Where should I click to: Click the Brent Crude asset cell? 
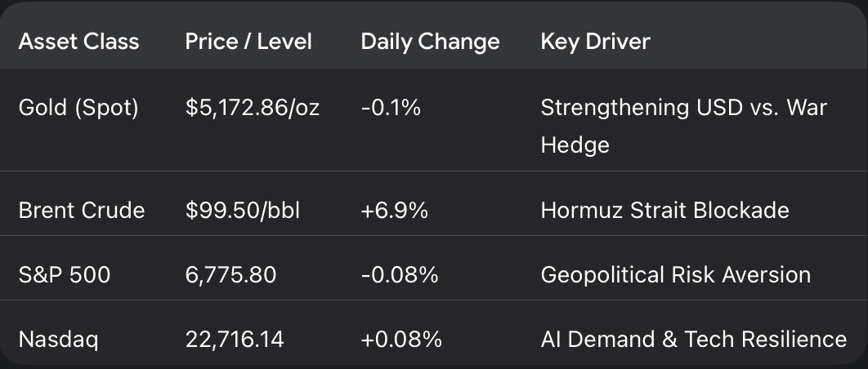pos(82,210)
